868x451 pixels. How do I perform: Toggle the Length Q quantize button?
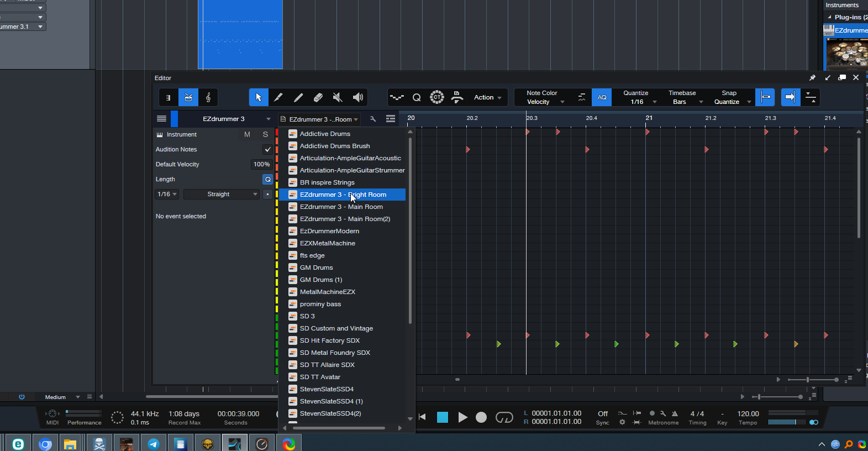267,179
